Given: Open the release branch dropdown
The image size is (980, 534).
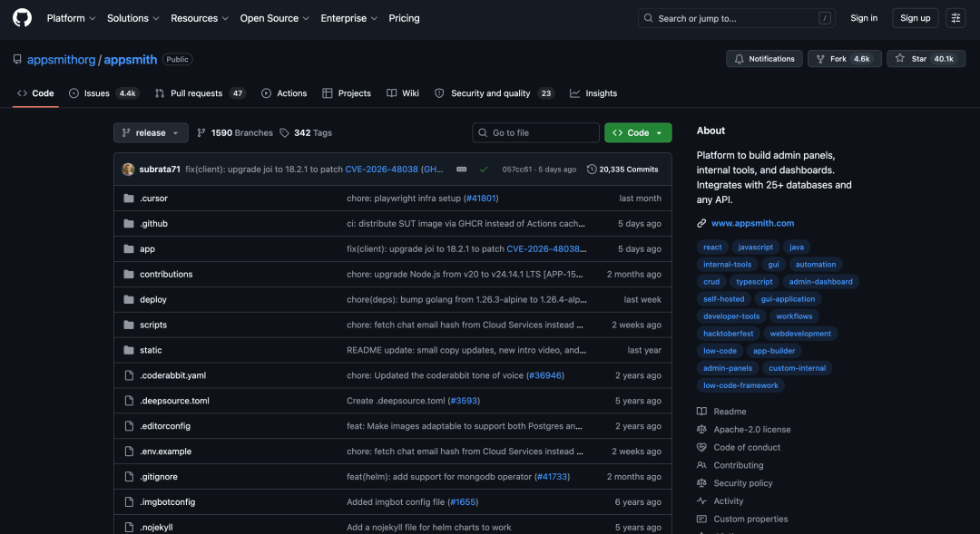Looking at the screenshot, I should tap(151, 132).
